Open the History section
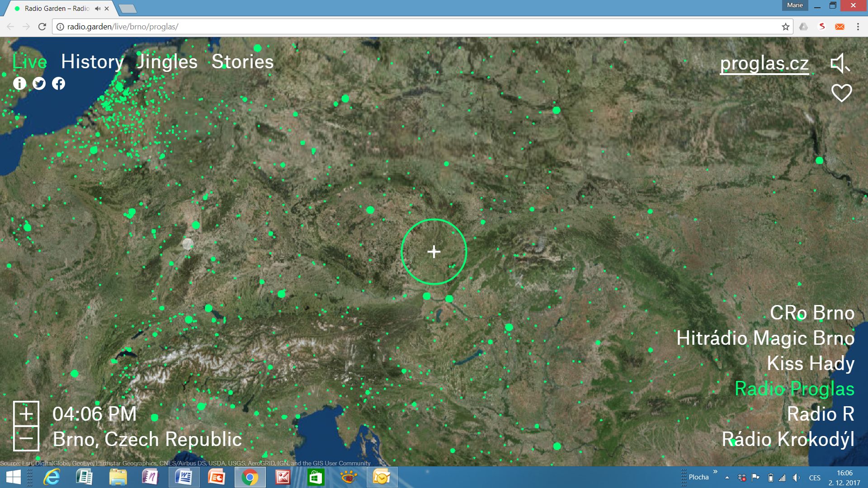The image size is (868, 488). point(92,61)
